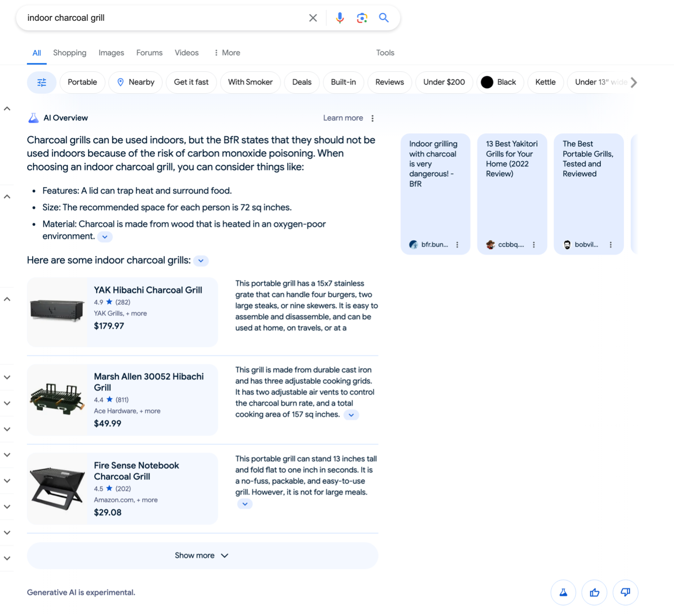Image resolution: width=674 pixels, height=616 pixels.
Task: Clear the search box text
Action: (x=313, y=18)
